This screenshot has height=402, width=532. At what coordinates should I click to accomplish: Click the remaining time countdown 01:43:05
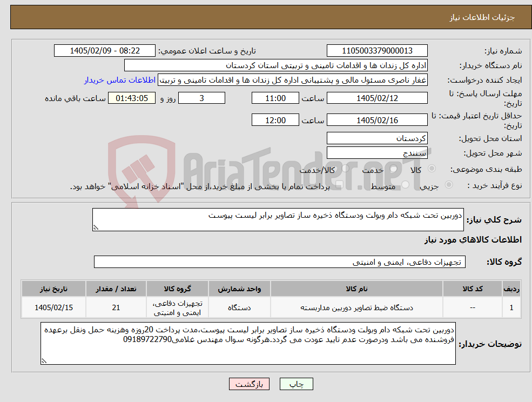132,98
